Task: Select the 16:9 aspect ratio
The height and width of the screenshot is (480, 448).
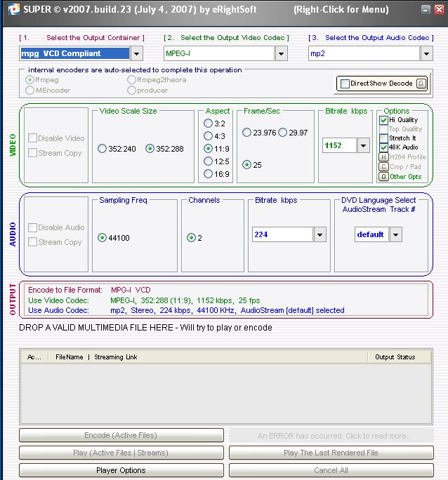Action: 208,174
